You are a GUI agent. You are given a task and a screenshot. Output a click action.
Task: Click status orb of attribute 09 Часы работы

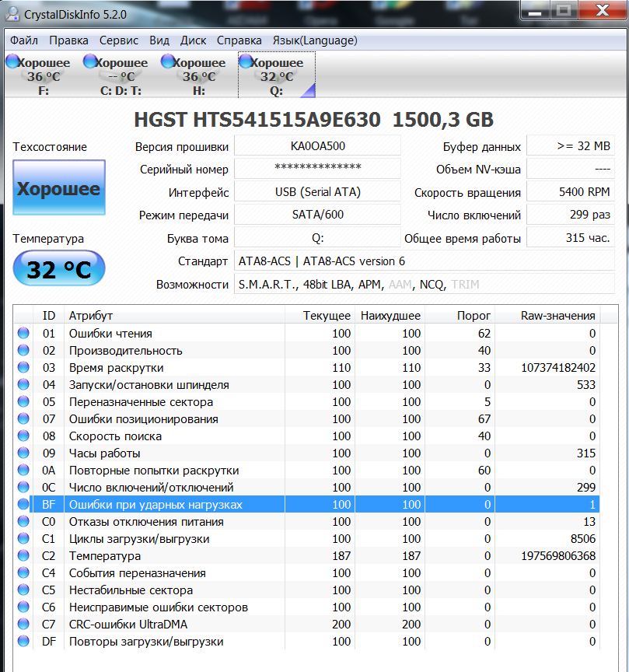tap(23, 453)
